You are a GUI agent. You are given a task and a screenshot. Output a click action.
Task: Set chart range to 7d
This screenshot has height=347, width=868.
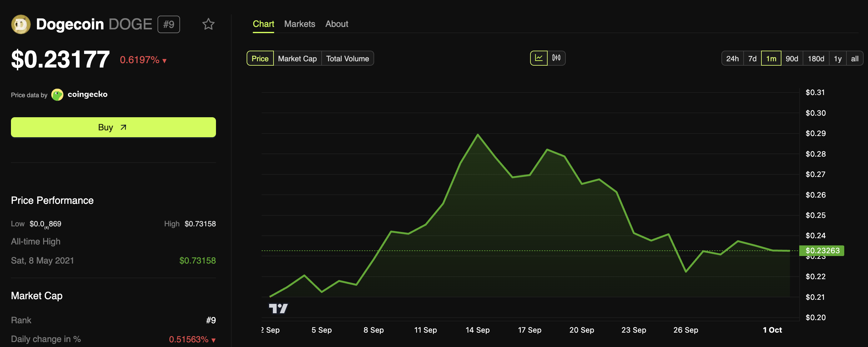[752, 59]
